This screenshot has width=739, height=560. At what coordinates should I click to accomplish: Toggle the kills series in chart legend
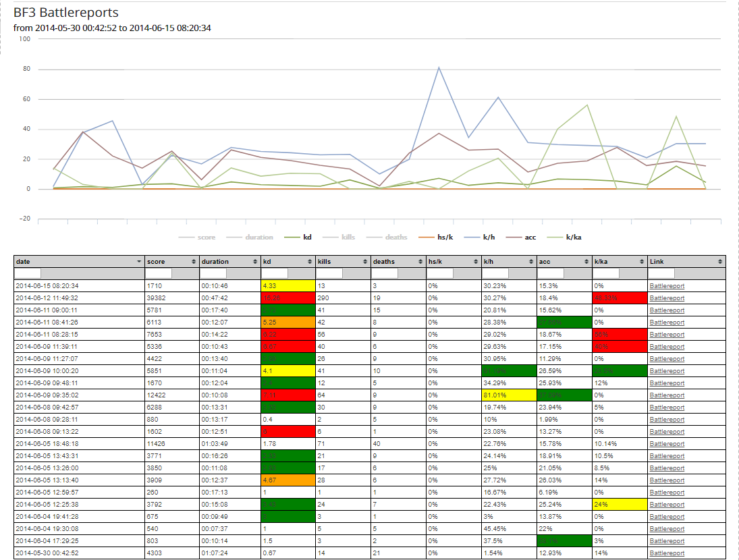(339, 237)
